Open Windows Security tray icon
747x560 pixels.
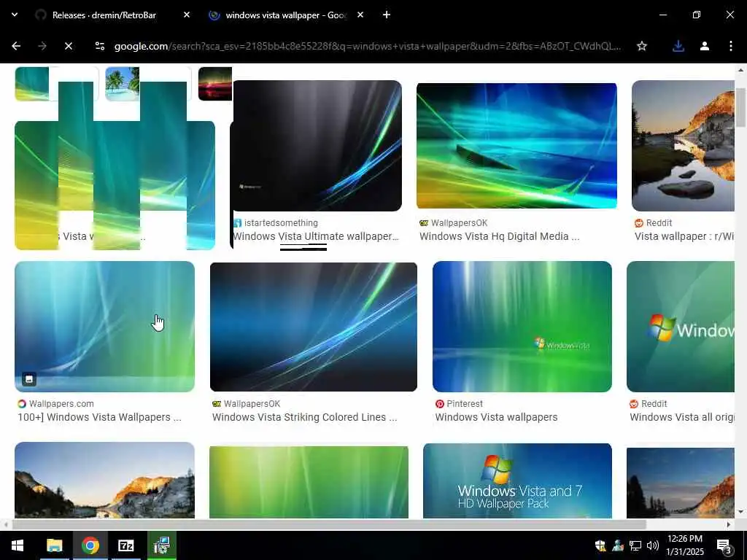(x=600, y=545)
